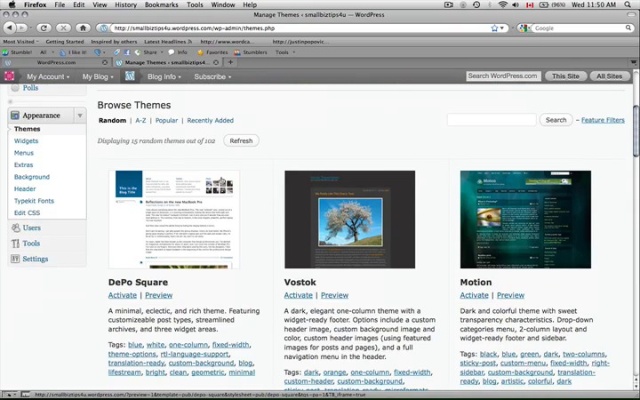Click the Wi-Fi icon in the menu bar

point(503,5)
